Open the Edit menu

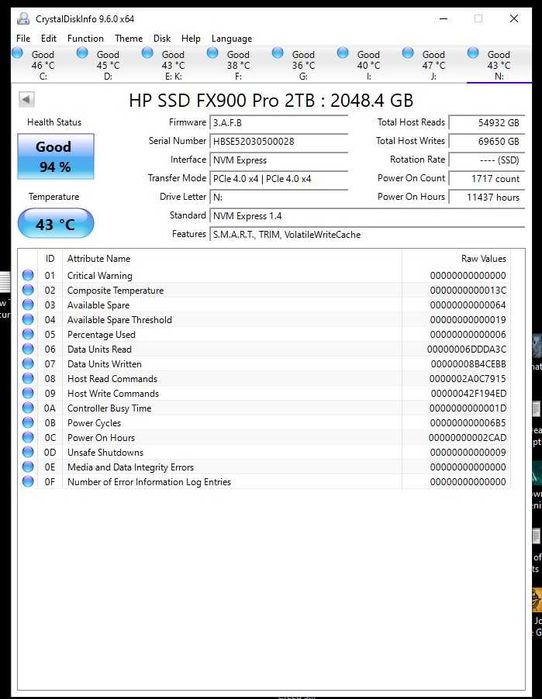[49, 38]
